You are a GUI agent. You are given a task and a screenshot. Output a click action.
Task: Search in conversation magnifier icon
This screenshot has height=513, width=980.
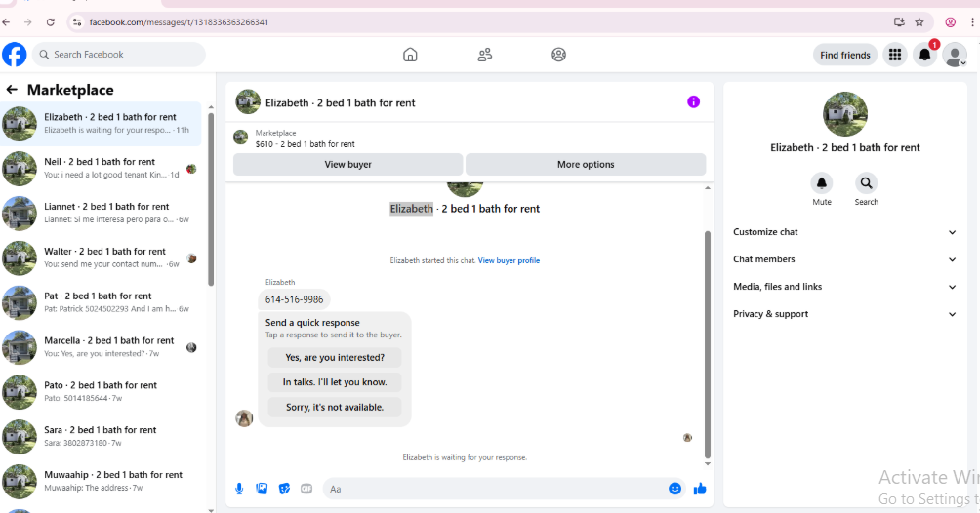click(x=866, y=183)
